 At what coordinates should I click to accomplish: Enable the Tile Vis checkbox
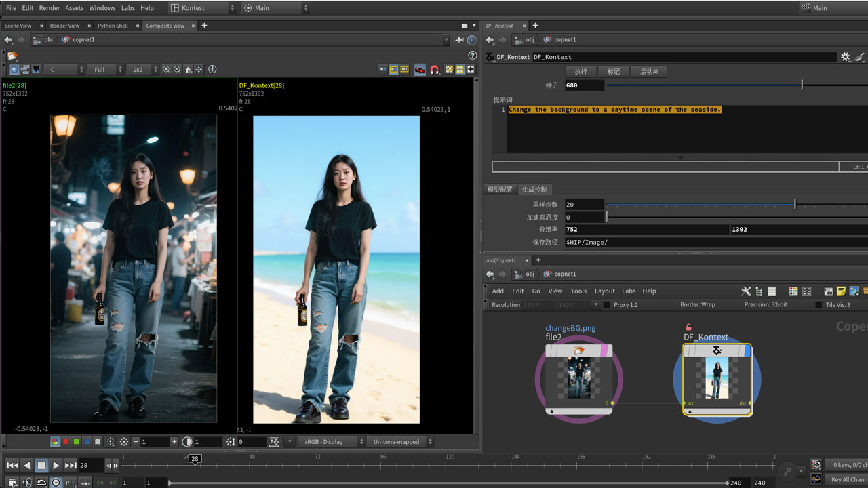coord(818,305)
